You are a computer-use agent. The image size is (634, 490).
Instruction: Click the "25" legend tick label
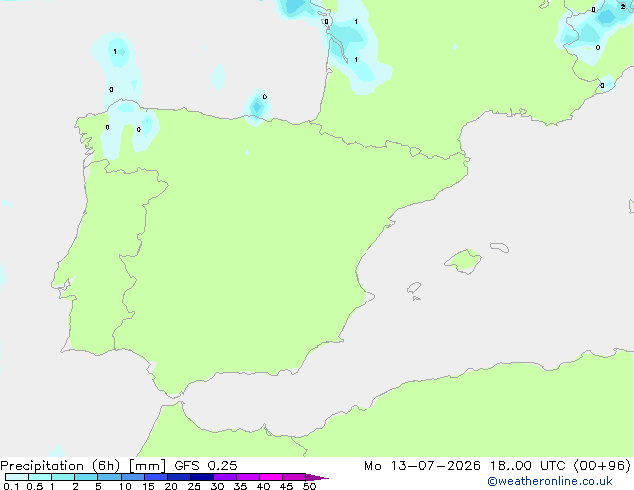coord(194,486)
